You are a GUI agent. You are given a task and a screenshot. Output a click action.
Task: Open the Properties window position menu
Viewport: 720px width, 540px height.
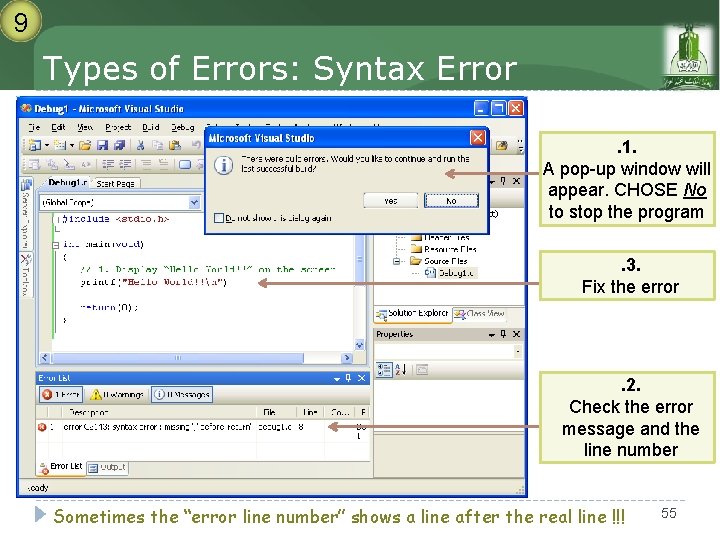pyautogui.click(x=491, y=335)
